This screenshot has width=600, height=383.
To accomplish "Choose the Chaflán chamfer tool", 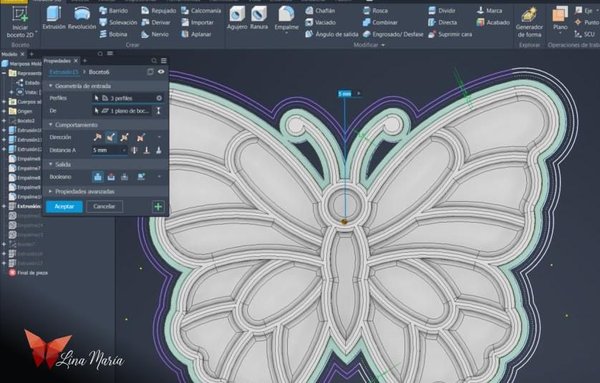I will (320, 11).
